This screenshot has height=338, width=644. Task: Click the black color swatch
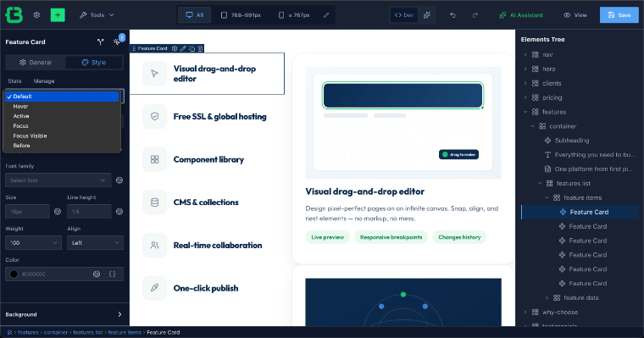[14, 274]
